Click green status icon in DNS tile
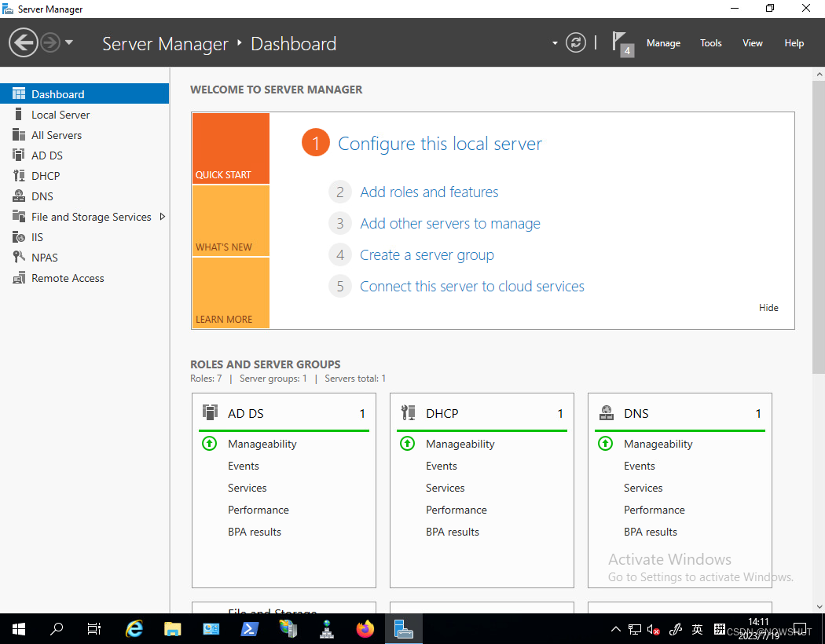This screenshot has height=644, width=825. click(605, 444)
